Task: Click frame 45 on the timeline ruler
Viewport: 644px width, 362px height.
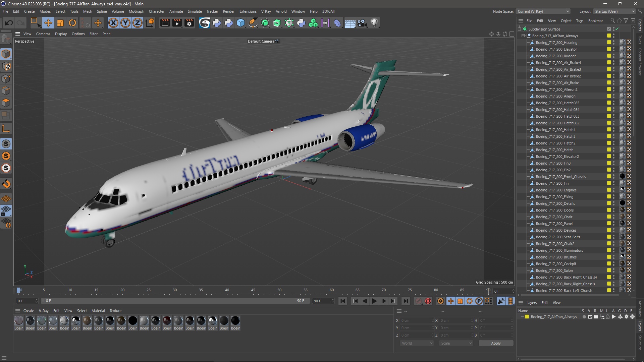Action: tap(253, 290)
